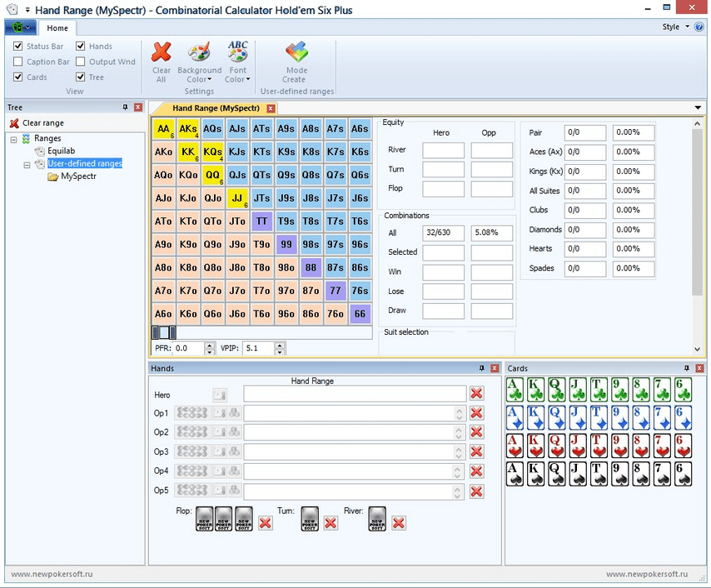Image resolution: width=711 pixels, height=588 pixels.
Task: Click the first Flop card slot
Action: [205, 519]
